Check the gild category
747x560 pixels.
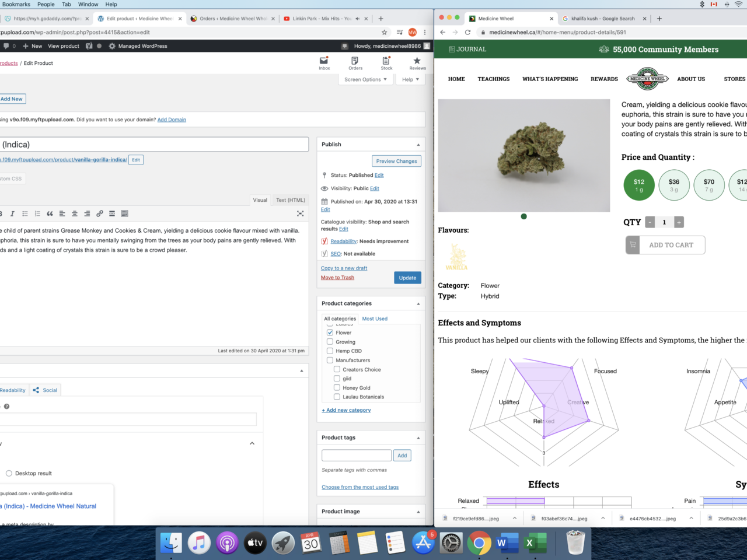tap(337, 379)
